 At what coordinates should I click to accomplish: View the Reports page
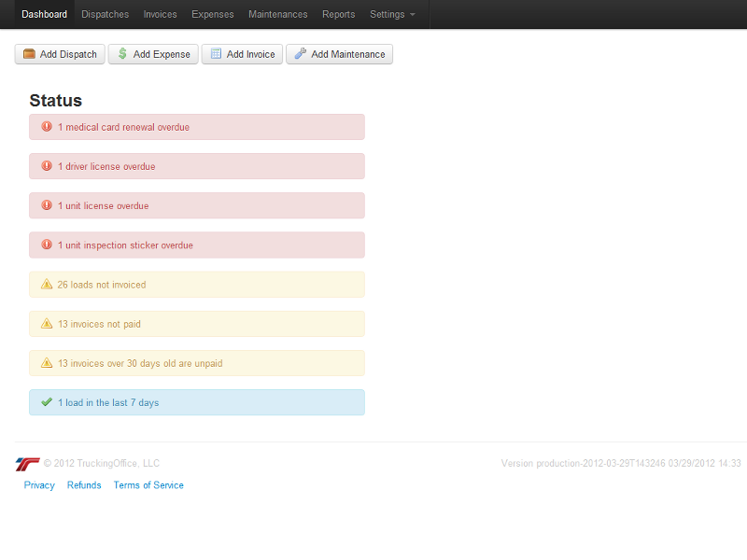coord(338,14)
